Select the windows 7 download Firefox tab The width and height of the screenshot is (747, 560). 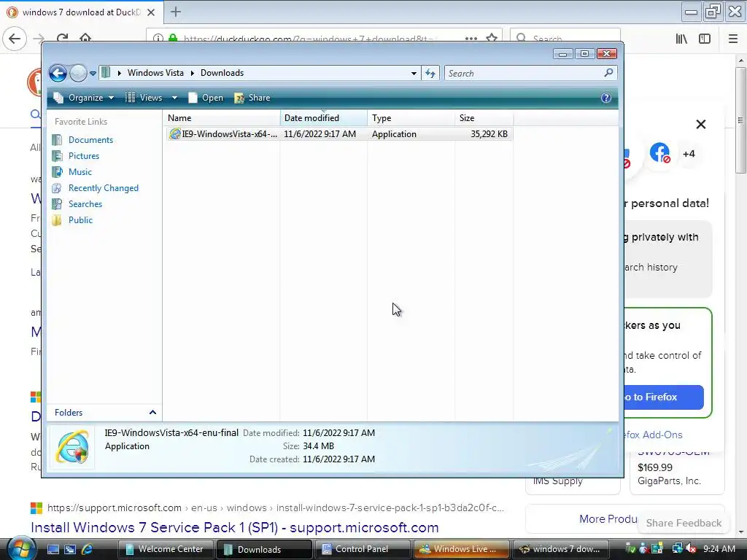(x=82, y=12)
